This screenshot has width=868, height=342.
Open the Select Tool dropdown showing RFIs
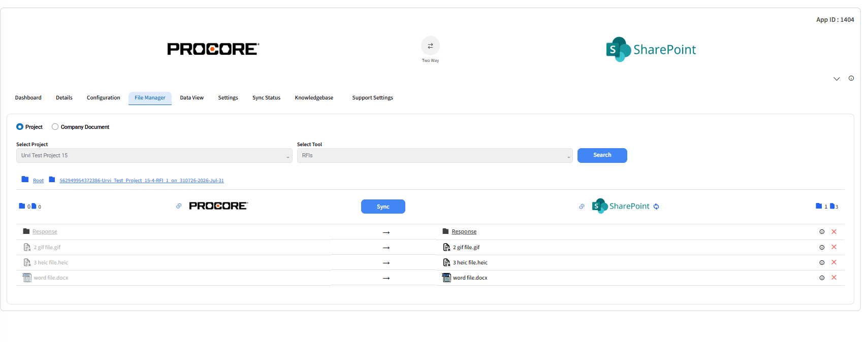(435, 156)
